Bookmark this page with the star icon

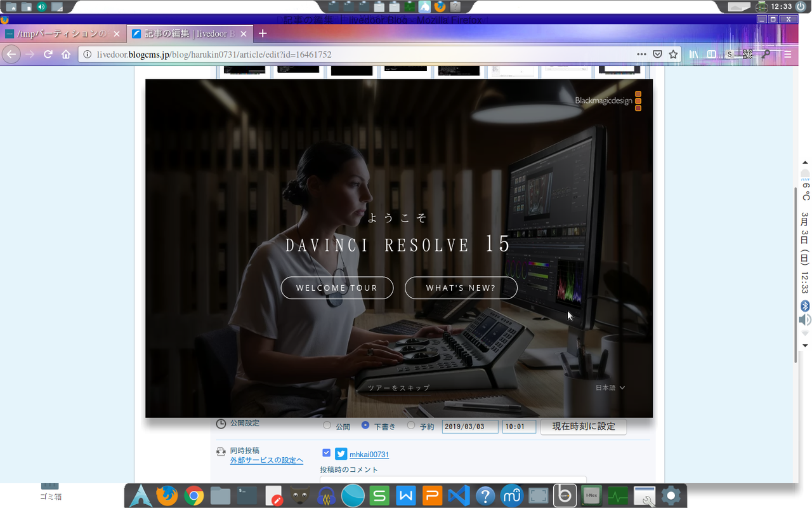point(673,55)
